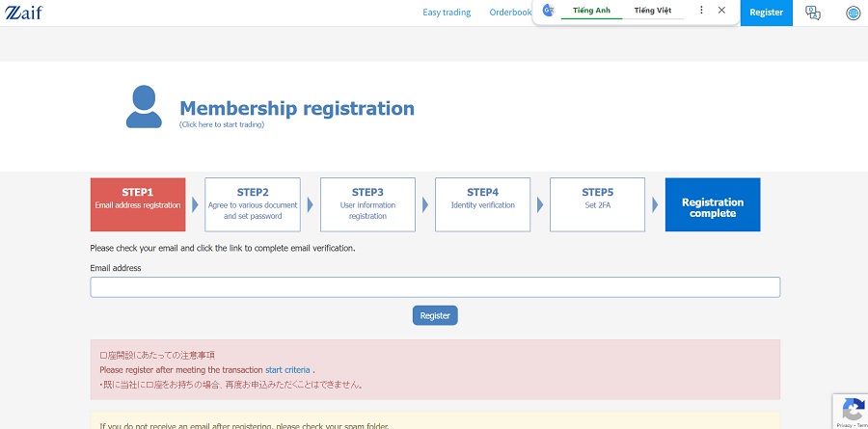Open the globe language selector
Screen dimensions: 868x429
click(854, 13)
